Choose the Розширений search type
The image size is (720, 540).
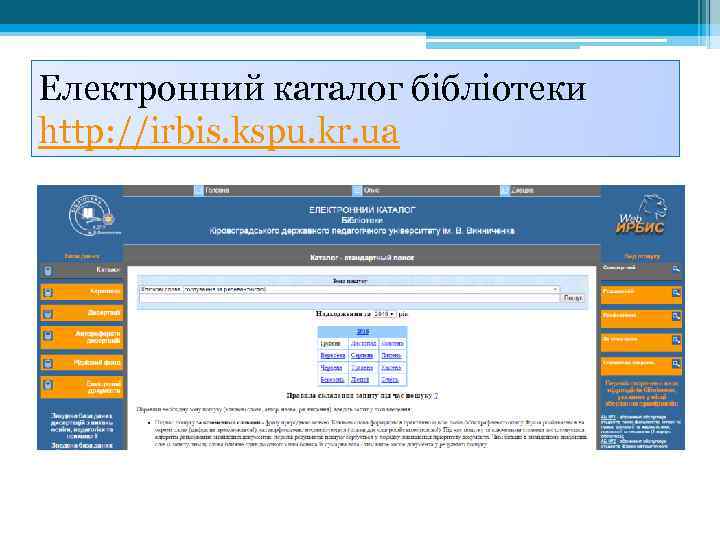click(x=641, y=295)
